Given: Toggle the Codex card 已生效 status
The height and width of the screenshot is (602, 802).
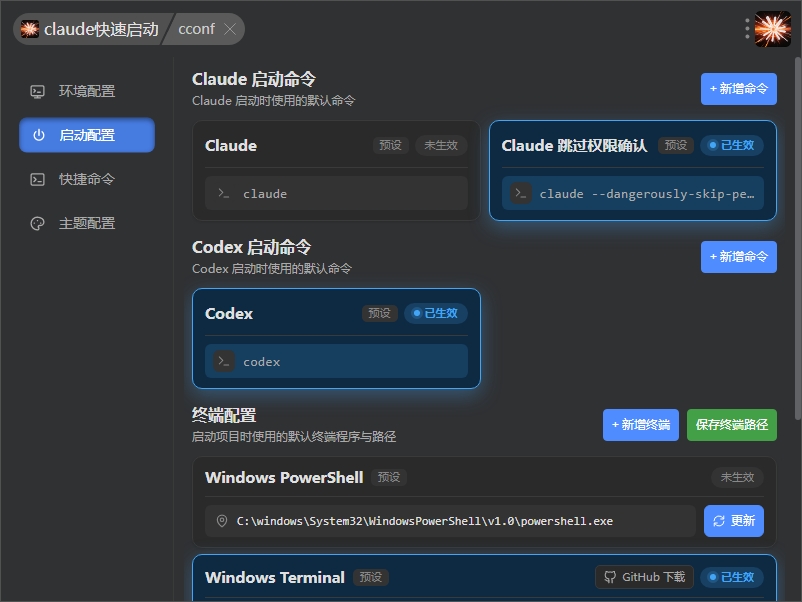Looking at the screenshot, I should [436, 313].
